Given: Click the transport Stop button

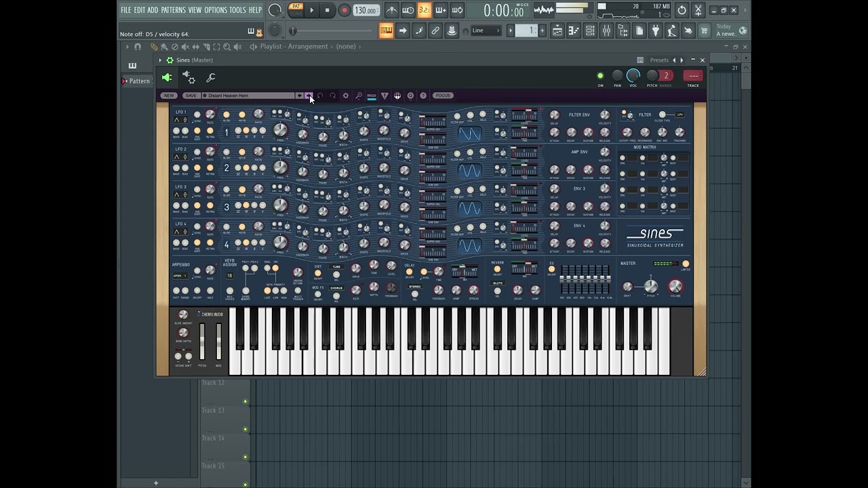Looking at the screenshot, I should coord(328,10).
